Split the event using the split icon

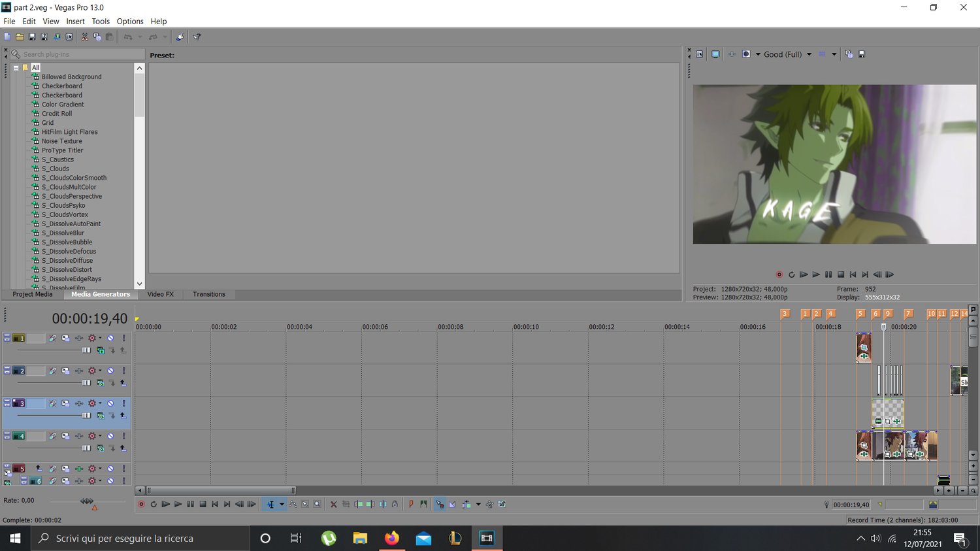click(383, 504)
